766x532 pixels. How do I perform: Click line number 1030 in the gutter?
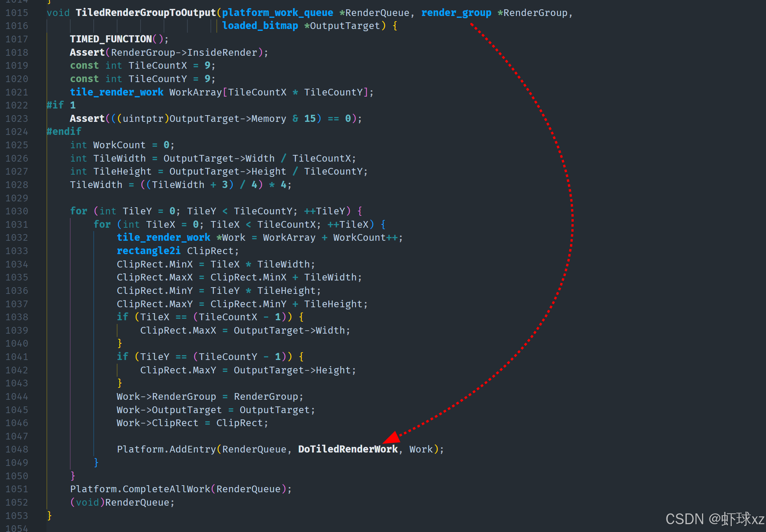pyautogui.click(x=17, y=211)
